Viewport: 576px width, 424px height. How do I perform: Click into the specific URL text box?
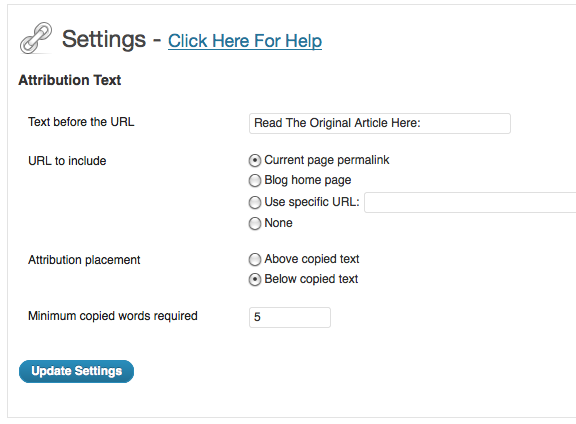[x=470, y=202]
